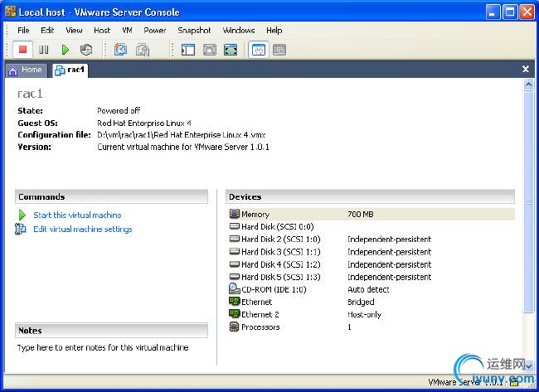The height and width of the screenshot is (392, 539).
Task: Open the VM menu
Action: click(x=127, y=30)
